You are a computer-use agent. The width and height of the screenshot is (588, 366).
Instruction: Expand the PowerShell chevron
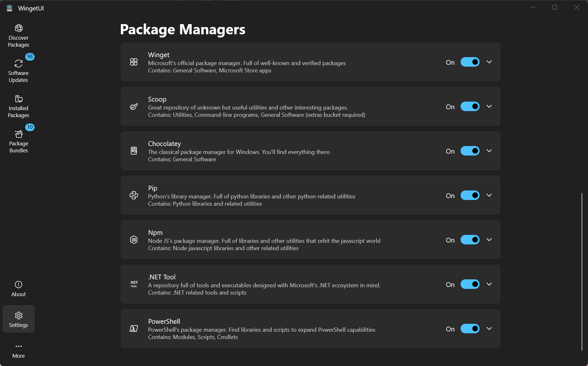pyautogui.click(x=489, y=329)
